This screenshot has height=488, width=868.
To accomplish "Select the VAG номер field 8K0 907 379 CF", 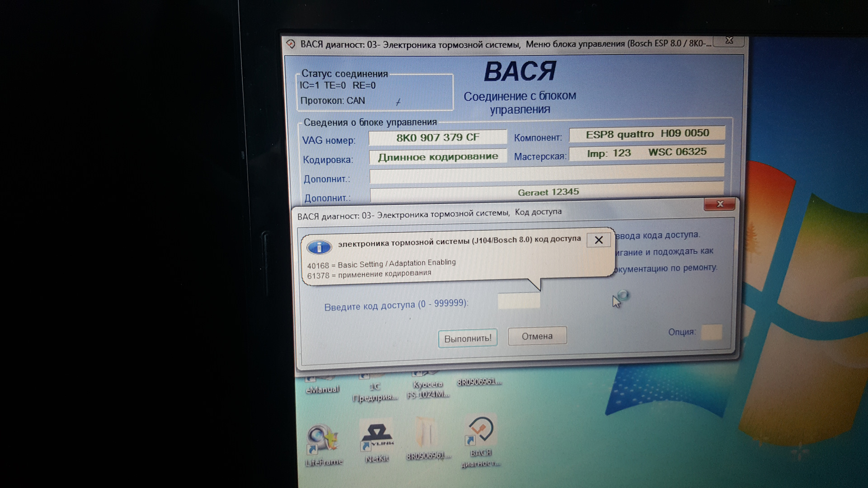I will [438, 137].
